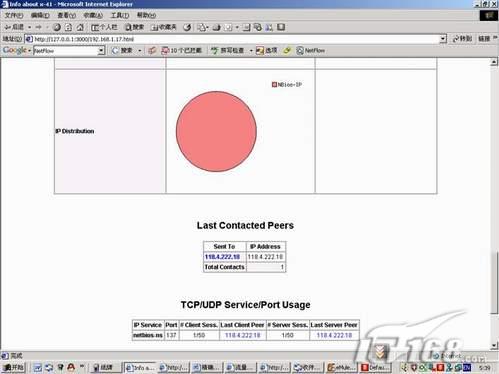The width and height of the screenshot is (499, 374).
Task: Open the Search toolbar button
Action: [x=134, y=27]
